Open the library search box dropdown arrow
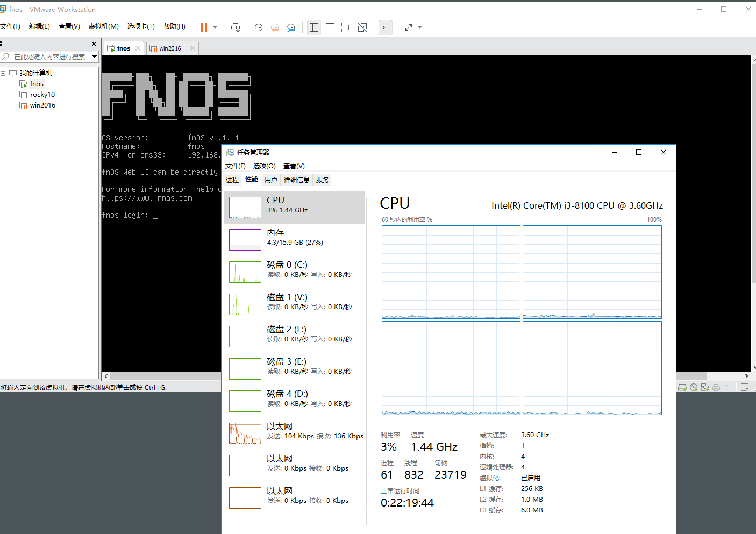The height and width of the screenshot is (534, 756). point(94,56)
